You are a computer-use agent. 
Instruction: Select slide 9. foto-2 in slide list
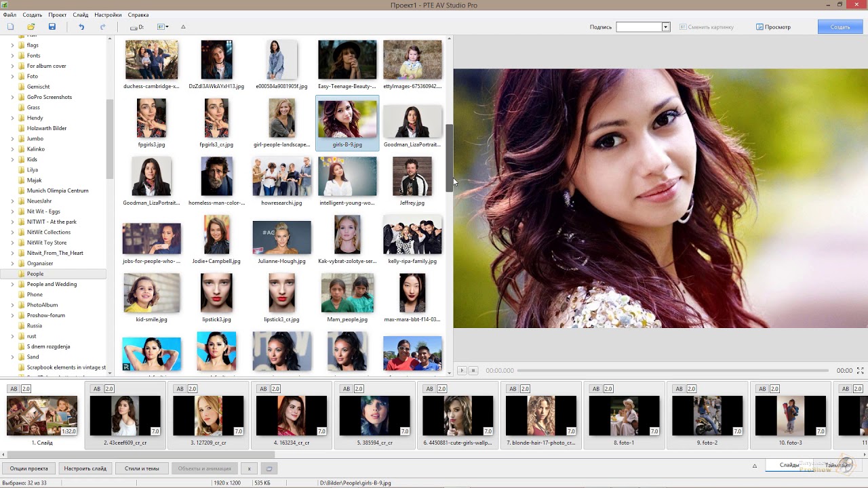[x=707, y=415]
